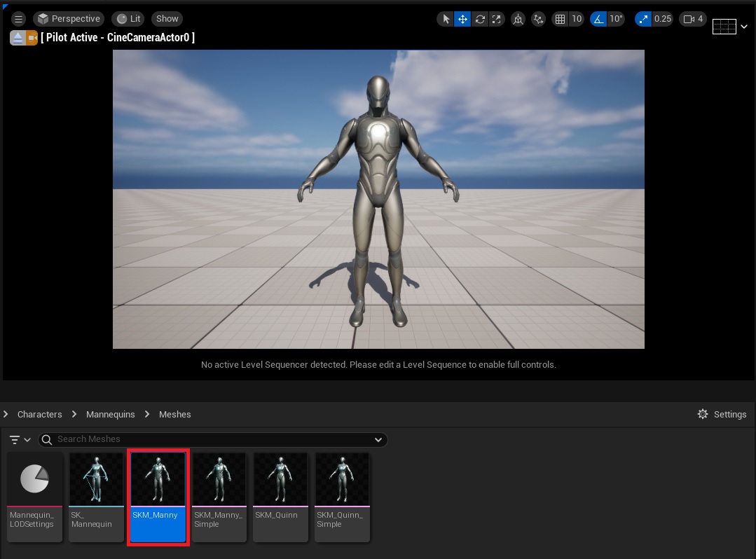Toggle world/local transform coordinate space
Screen dimensions: 756x559
click(x=518, y=19)
